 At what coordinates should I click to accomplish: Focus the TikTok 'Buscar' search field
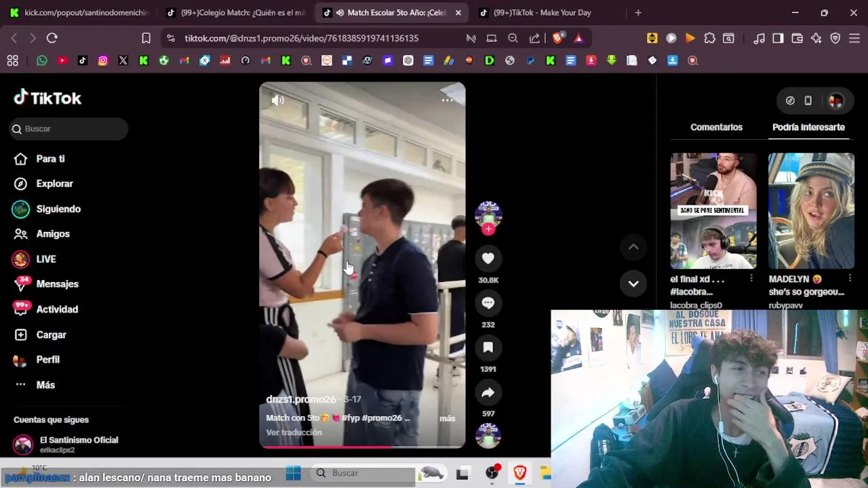[68, 129]
